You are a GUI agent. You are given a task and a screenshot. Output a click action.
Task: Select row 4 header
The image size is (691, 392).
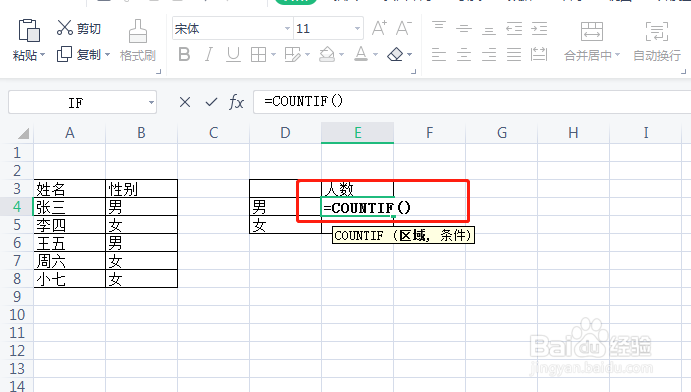point(17,207)
